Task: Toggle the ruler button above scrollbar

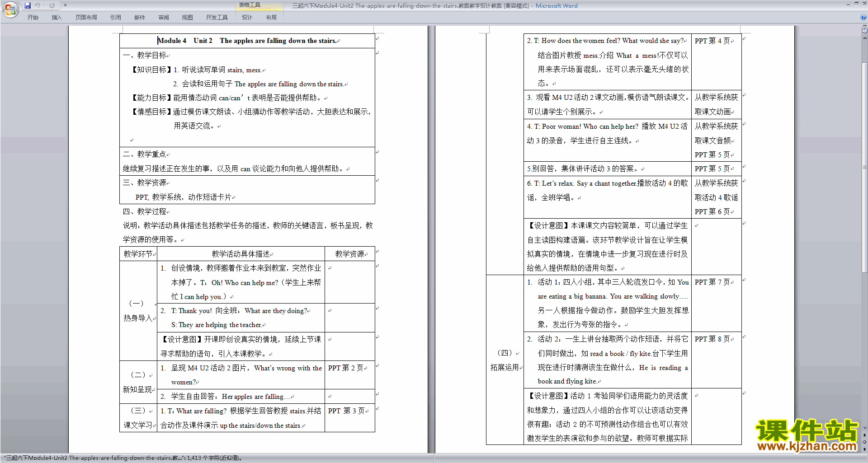Action: click(864, 31)
